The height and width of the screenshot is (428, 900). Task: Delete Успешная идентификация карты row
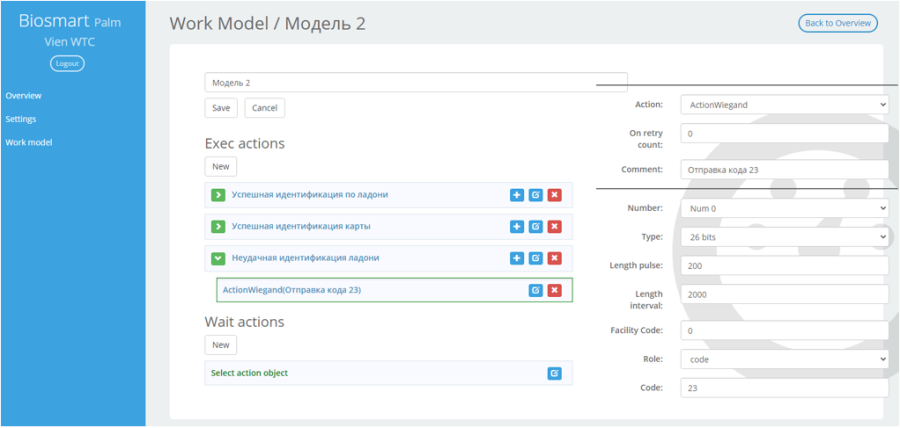tap(554, 227)
